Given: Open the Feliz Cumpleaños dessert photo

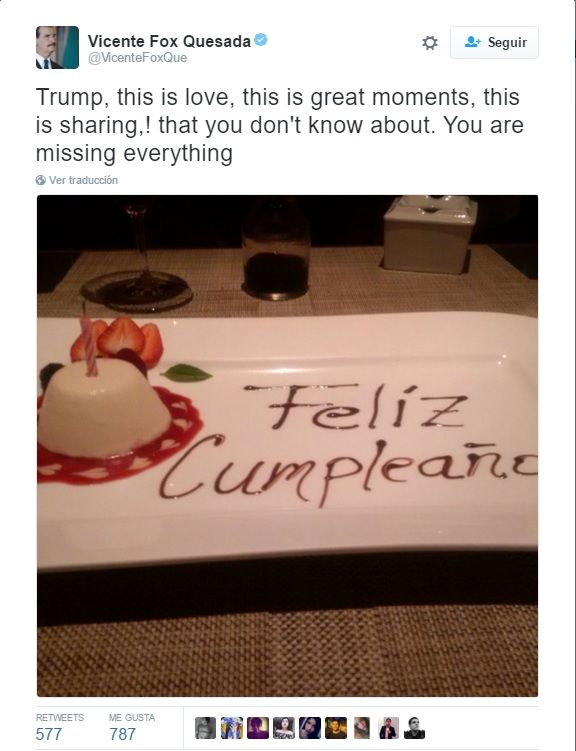Looking at the screenshot, I should coord(287,445).
